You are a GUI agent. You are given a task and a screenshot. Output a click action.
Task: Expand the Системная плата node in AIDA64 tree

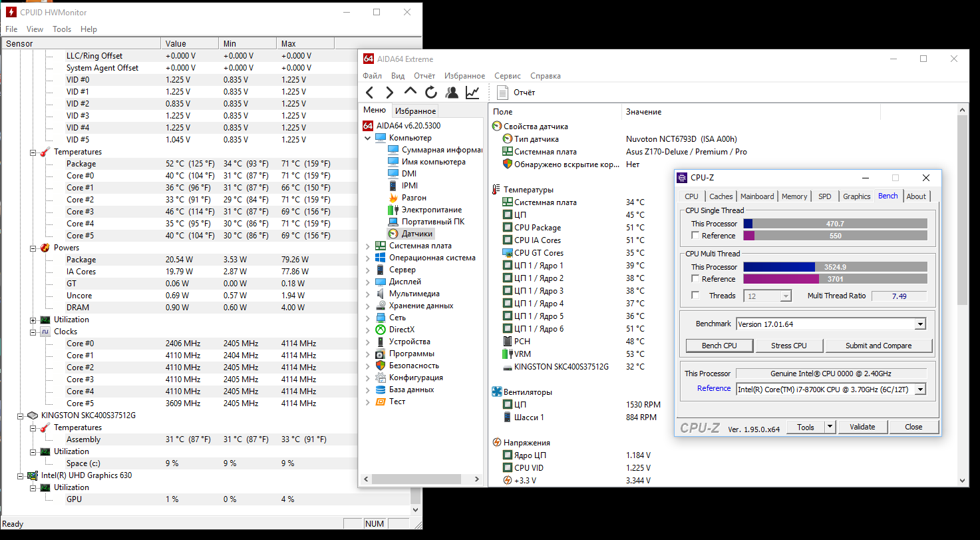[368, 246]
